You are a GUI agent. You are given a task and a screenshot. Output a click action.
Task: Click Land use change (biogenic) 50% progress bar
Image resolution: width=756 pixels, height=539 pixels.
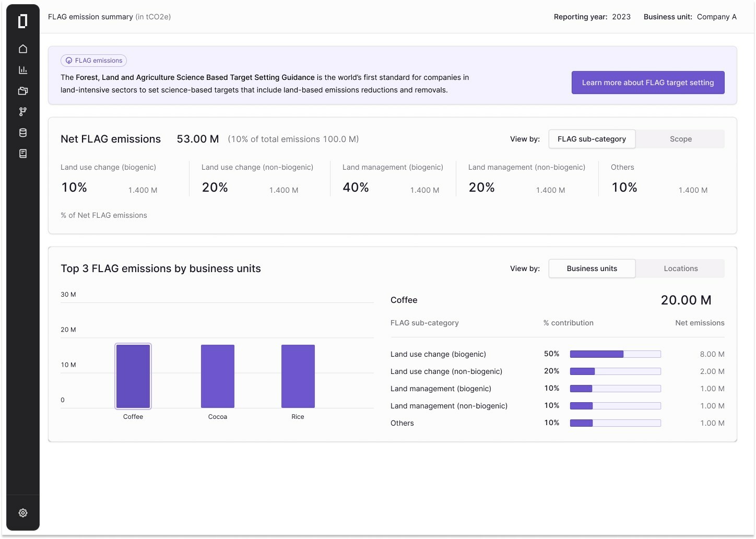[x=615, y=354]
